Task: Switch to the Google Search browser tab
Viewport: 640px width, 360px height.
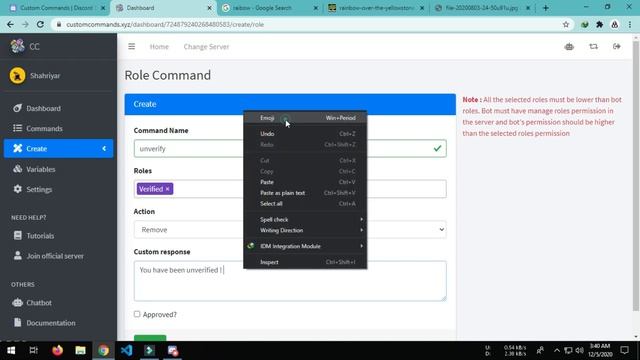Action: pos(269,8)
